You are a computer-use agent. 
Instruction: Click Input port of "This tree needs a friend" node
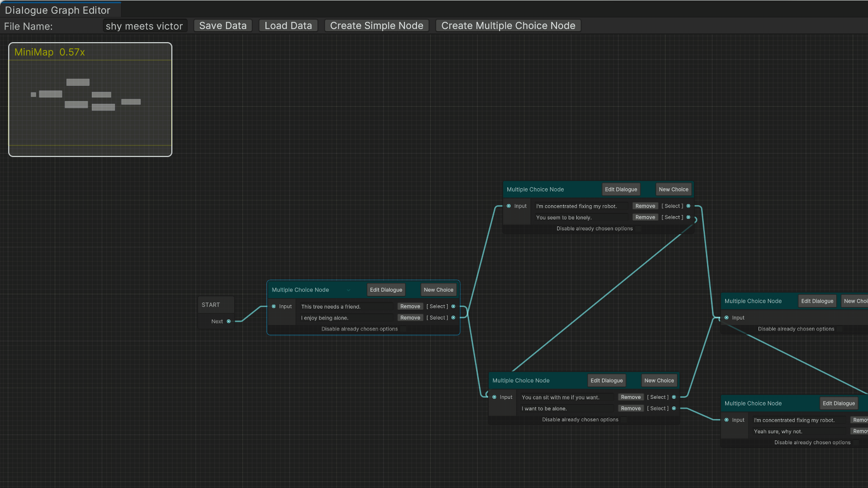(274, 306)
